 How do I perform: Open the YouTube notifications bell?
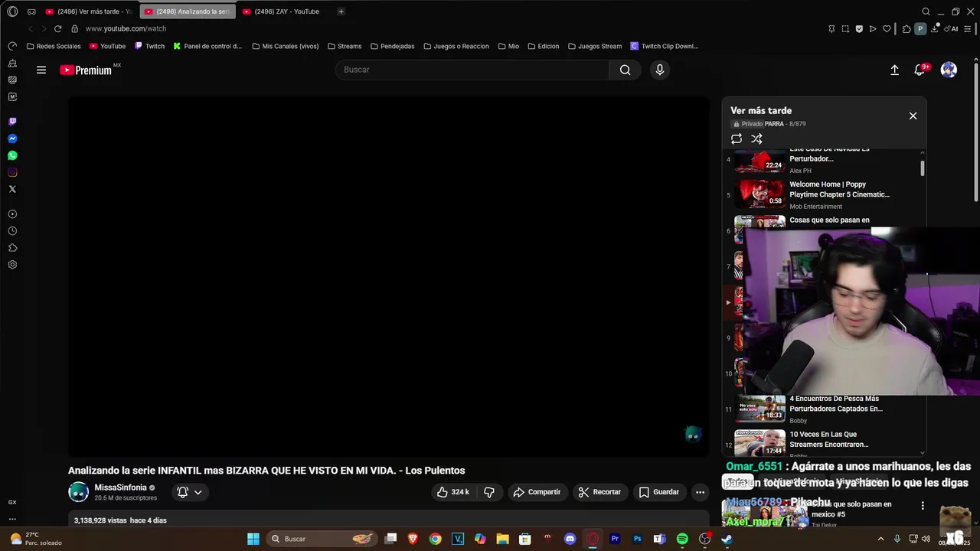920,70
